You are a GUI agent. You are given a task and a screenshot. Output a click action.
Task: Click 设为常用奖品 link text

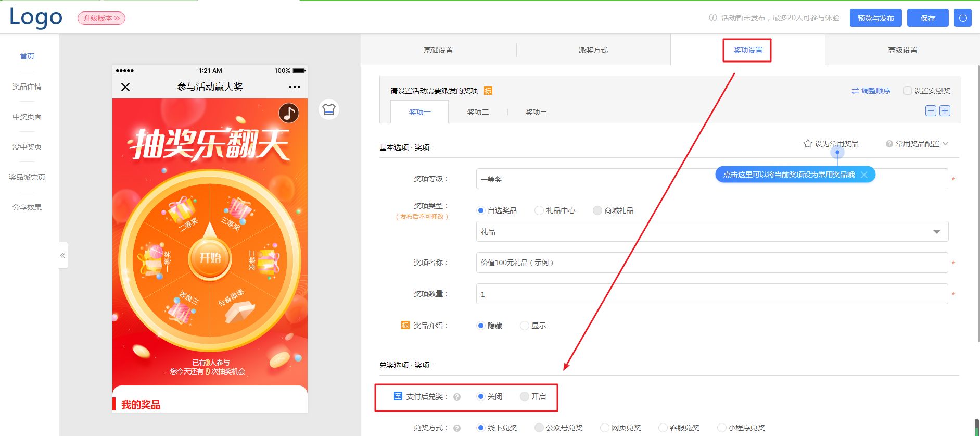click(x=836, y=144)
